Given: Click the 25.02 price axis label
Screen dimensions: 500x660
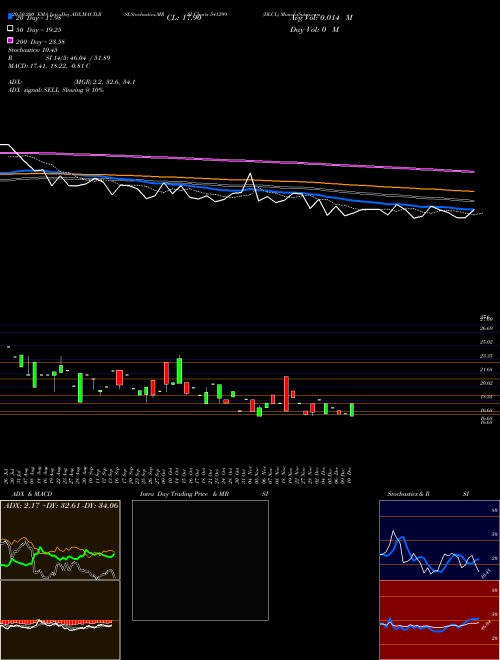Looking at the screenshot, I should tap(487, 342).
